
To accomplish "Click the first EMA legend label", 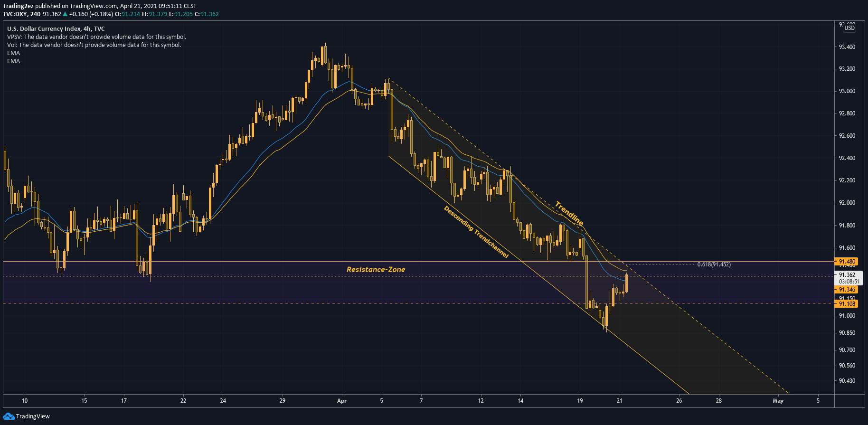I will 13,53.
